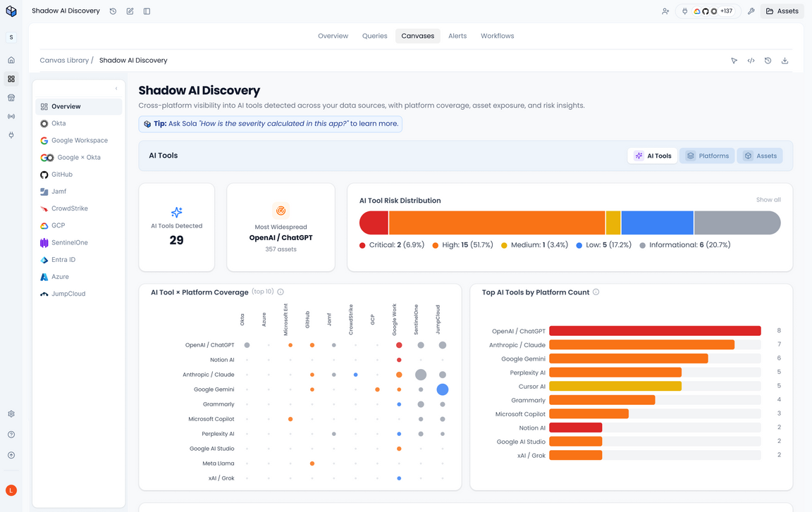Open SentinelOne page in sidebar
Screen dimensions: 812x512
pos(79,242)
